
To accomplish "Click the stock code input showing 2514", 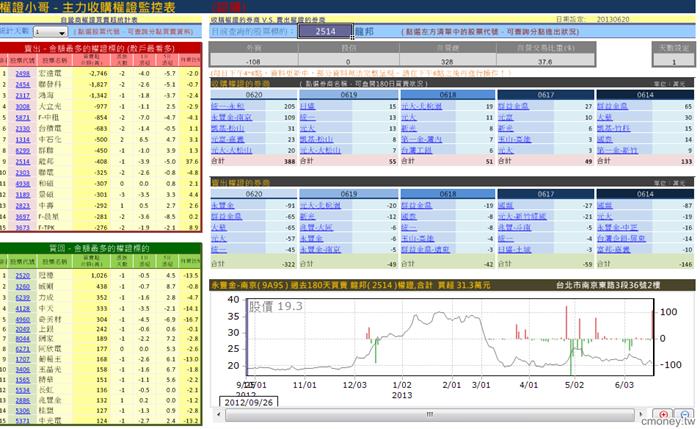I will tap(325, 31).
